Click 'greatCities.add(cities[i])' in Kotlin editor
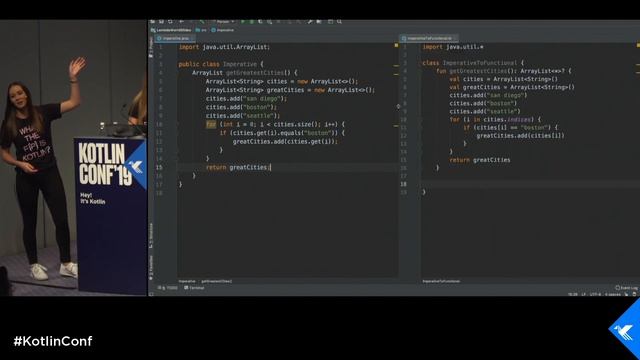 click(x=520, y=136)
